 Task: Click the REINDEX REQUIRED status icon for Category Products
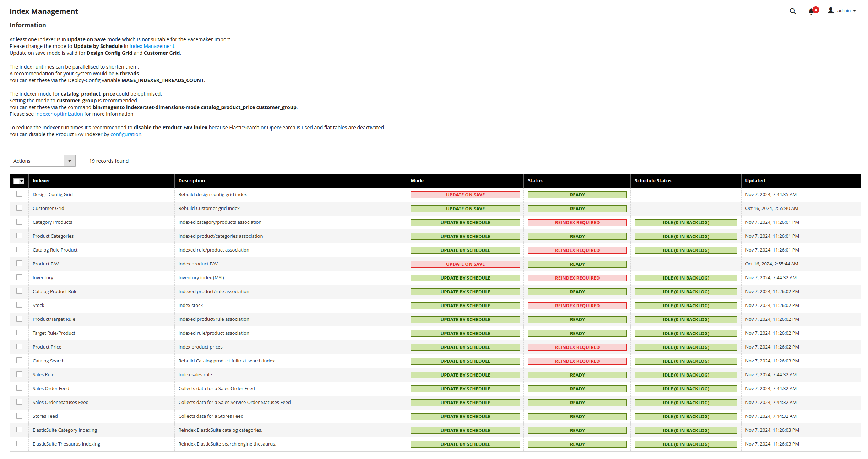(x=576, y=222)
